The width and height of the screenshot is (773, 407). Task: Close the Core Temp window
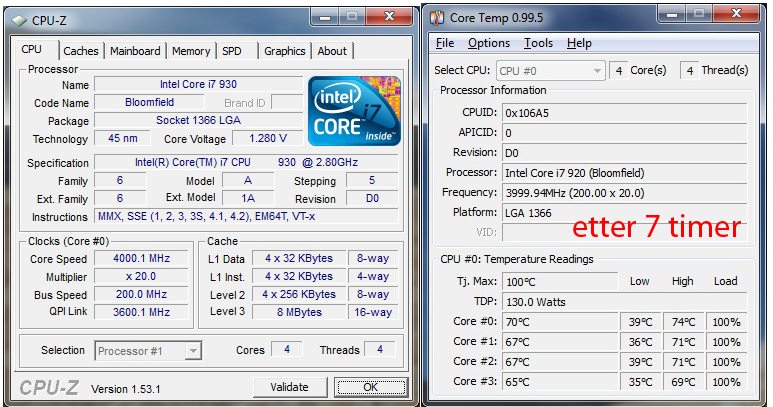[737, 14]
